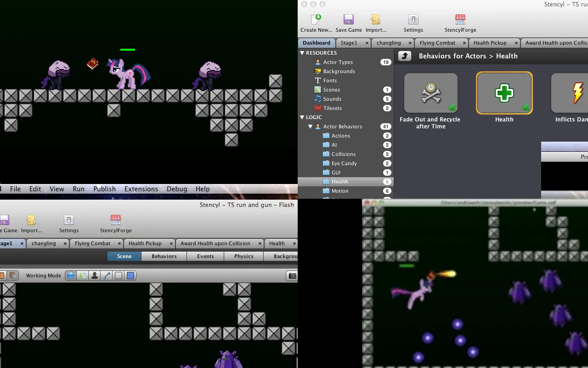The image size is (588, 368).
Task: Click the up-arrow back button beside Behaviors for Actors
Action: coord(404,56)
